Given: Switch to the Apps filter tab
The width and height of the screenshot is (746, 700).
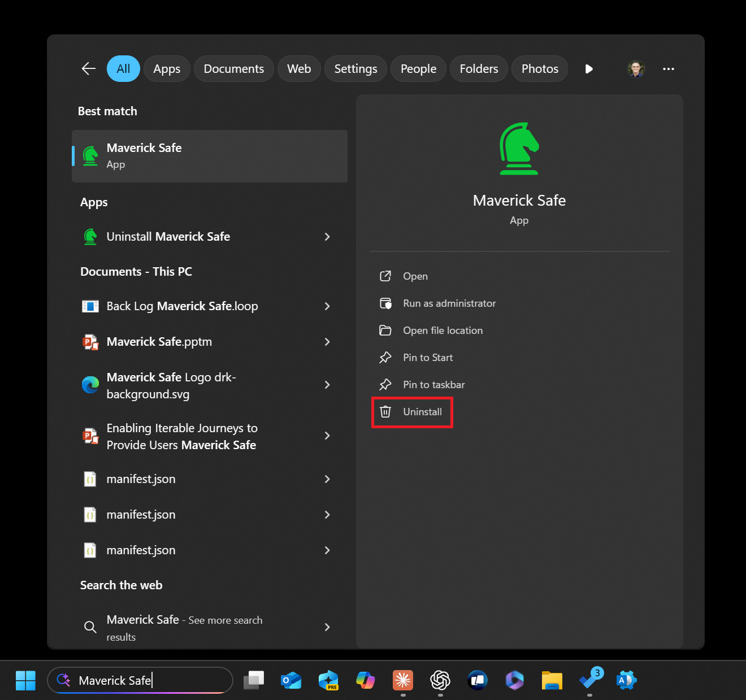Looking at the screenshot, I should pyautogui.click(x=167, y=69).
